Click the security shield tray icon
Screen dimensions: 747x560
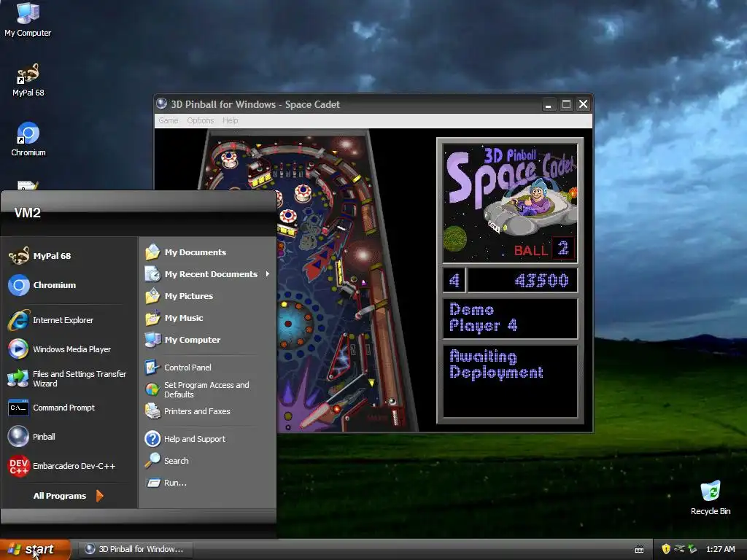click(x=666, y=549)
